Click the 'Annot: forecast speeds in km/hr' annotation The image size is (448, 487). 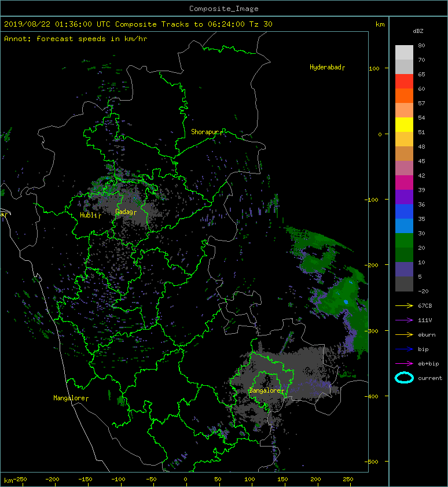click(x=76, y=39)
